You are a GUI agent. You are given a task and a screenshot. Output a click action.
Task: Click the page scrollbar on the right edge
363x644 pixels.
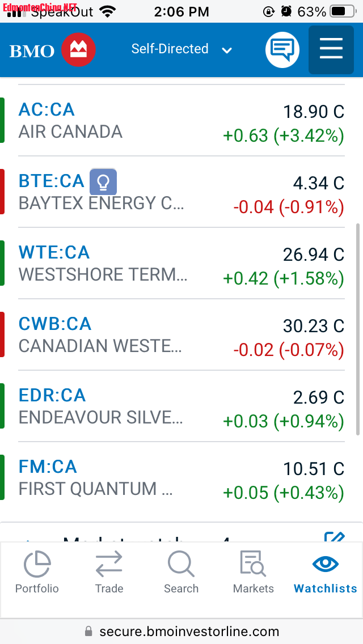[x=357, y=329]
